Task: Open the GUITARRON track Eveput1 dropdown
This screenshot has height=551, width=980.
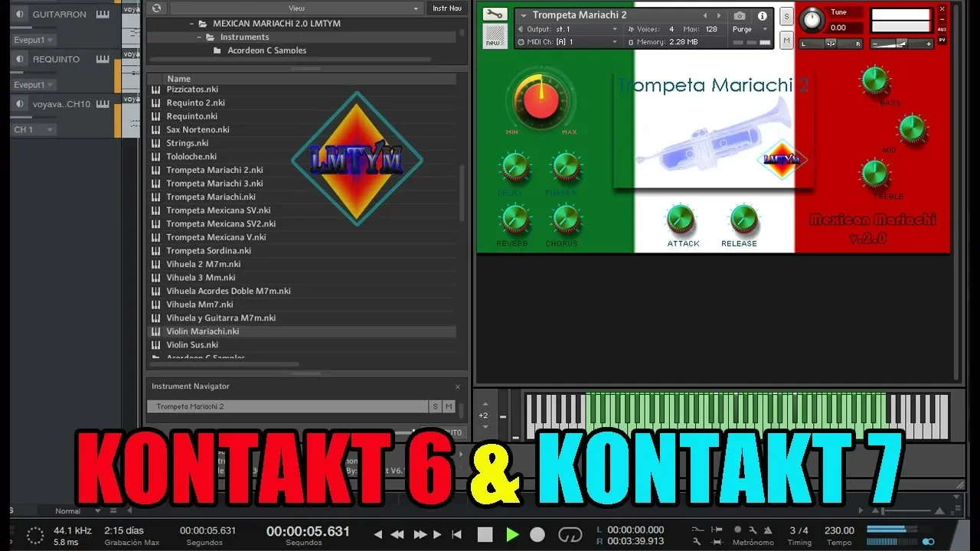Action: coord(34,40)
